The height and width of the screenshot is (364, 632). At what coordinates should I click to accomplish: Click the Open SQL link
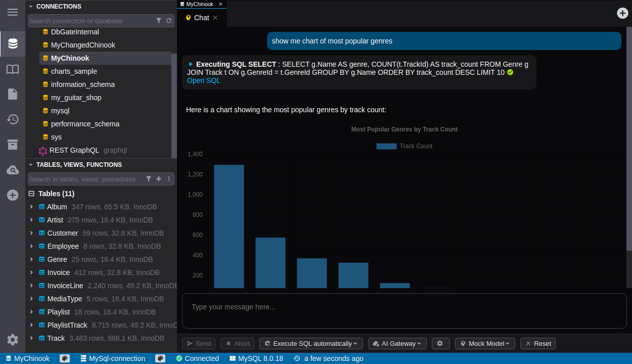[203, 80]
